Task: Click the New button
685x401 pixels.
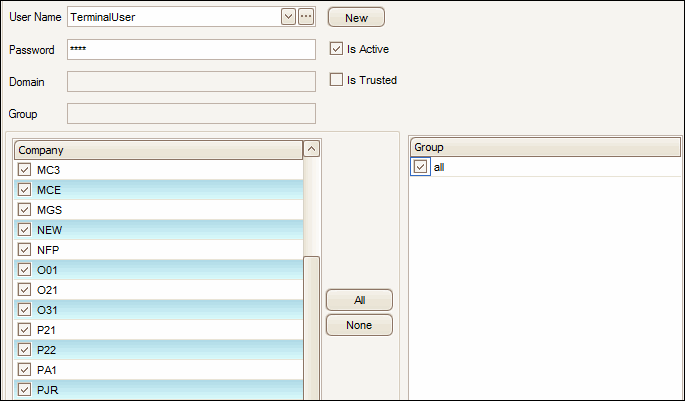Action: click(x=356, y=17)
